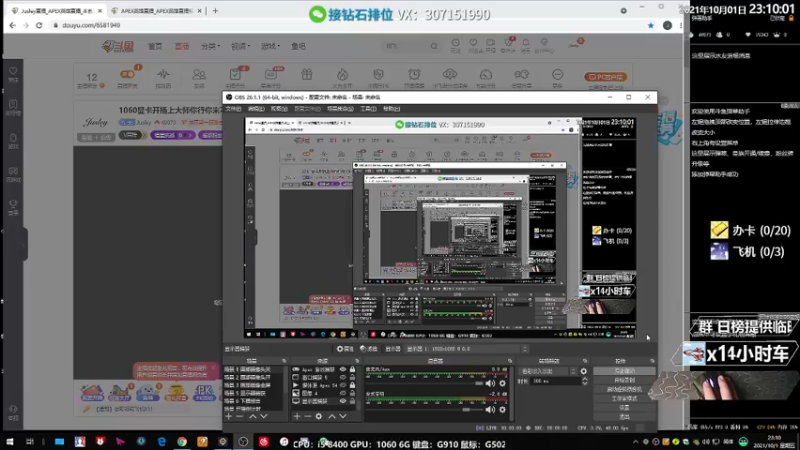Switch to second Chrome tab APEX
The height and width of the screenshot is (450, 800).
(156, 10)
